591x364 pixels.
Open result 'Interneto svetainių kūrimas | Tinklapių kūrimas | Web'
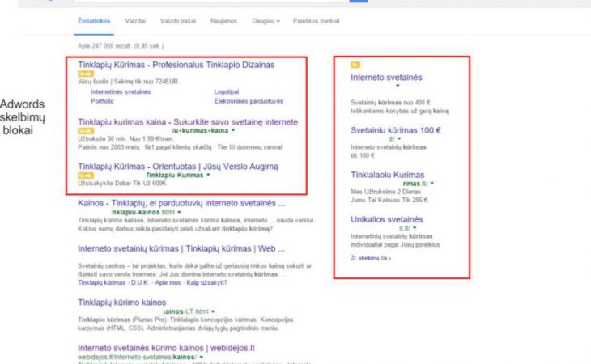[x=181, y=249]
